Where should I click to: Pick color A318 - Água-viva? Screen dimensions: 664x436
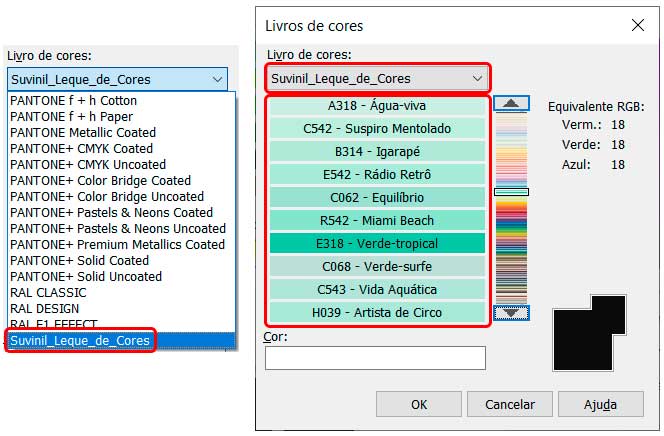[377, 106]
